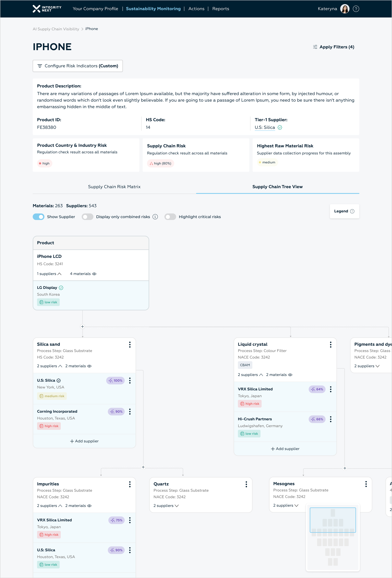Open three-dot menu for Corning Incorporated

(x=130, y=411)
